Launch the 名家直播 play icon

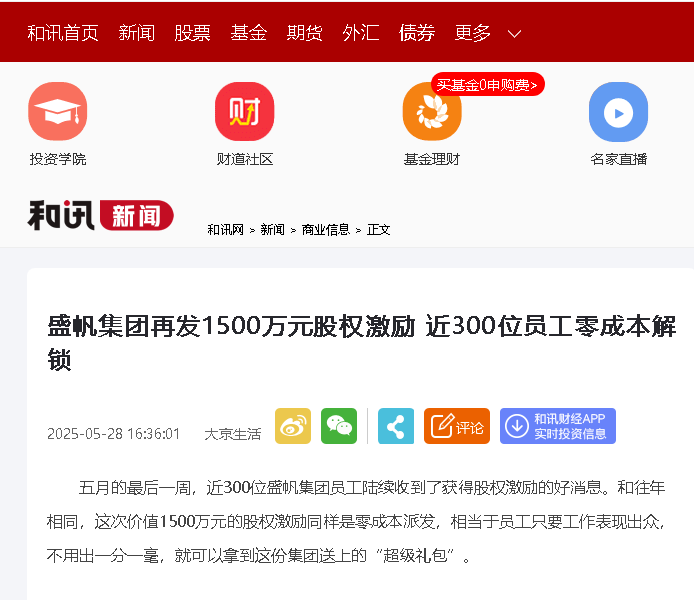pos(618,112)
